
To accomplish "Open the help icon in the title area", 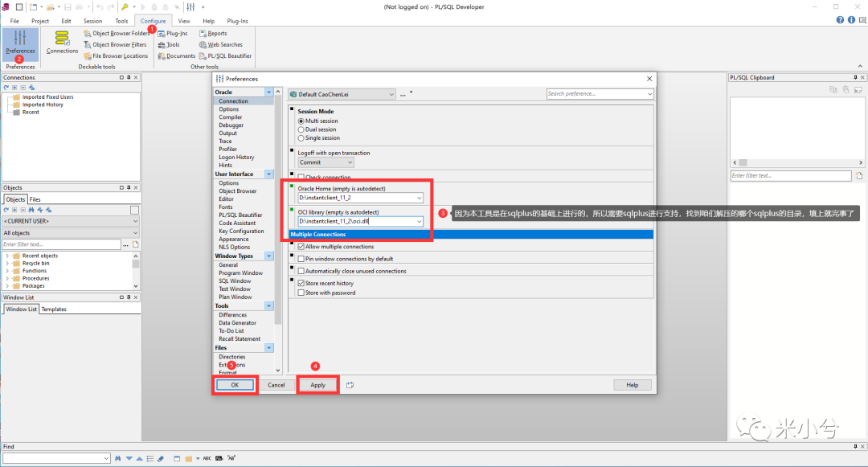I will [841, 20].
